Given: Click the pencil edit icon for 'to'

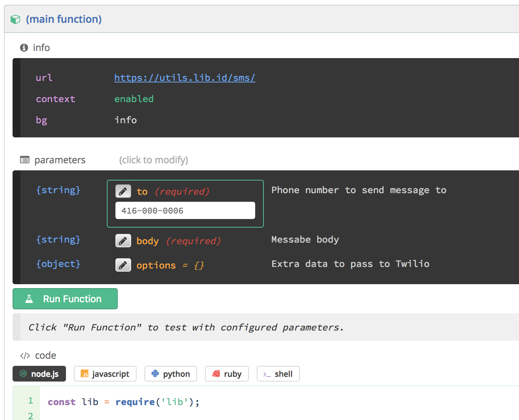Looking at the screenshot, I should pyautogui.click(x=123, y=192).
